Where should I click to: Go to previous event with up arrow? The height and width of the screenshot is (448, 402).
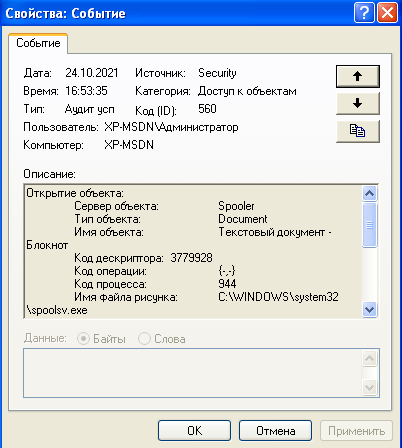click(358, 76)
